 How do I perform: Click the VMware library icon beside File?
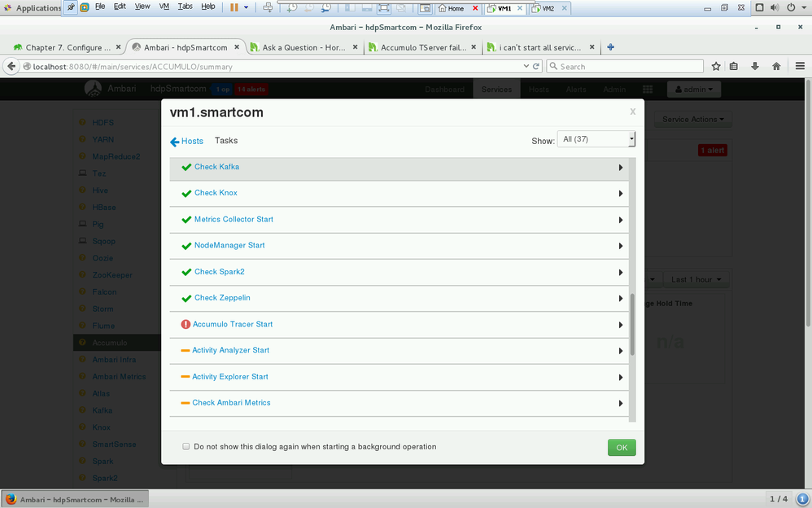point(85,7)
